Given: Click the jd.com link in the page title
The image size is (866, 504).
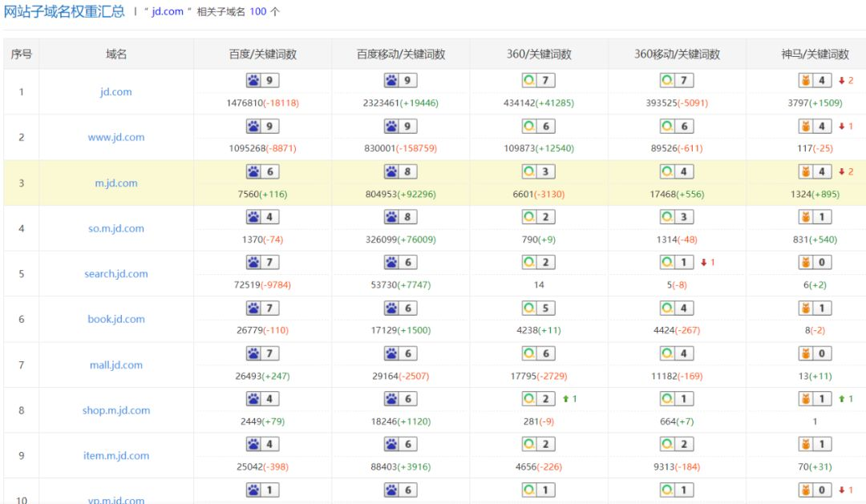Looking at the screenshot, I should (168, 11).
